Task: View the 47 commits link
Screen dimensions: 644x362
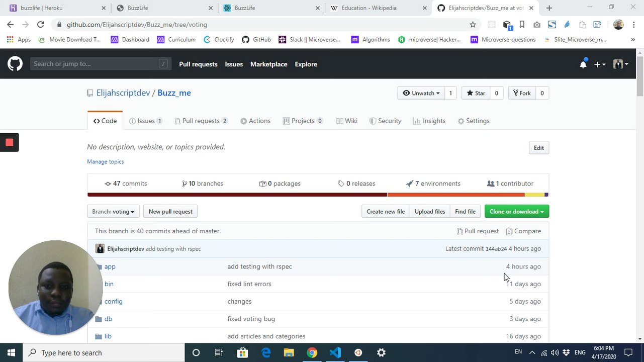Action: pyautogui.click(x=126, y=184)
